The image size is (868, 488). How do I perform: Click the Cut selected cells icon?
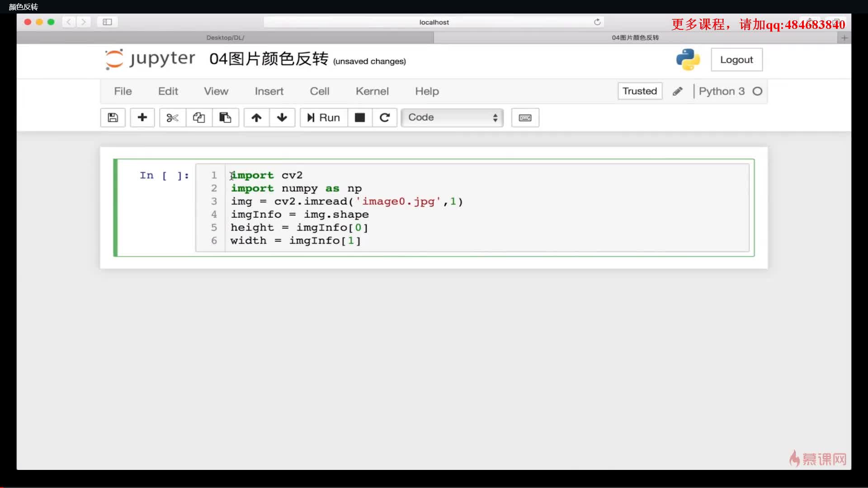point(172,117)
